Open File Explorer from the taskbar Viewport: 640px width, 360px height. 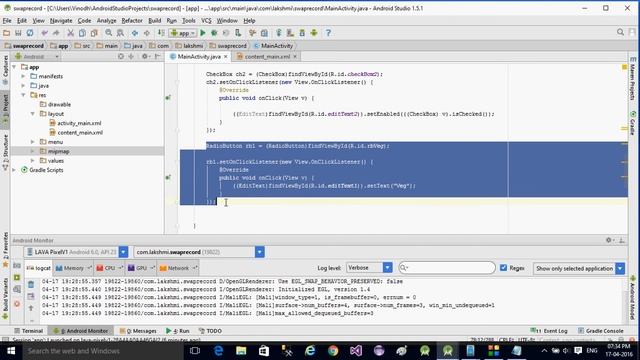coord(241,351)
